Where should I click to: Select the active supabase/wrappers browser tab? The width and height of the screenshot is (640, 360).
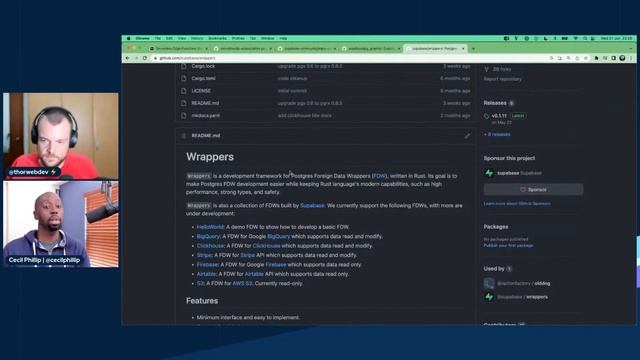click(436, 49)
